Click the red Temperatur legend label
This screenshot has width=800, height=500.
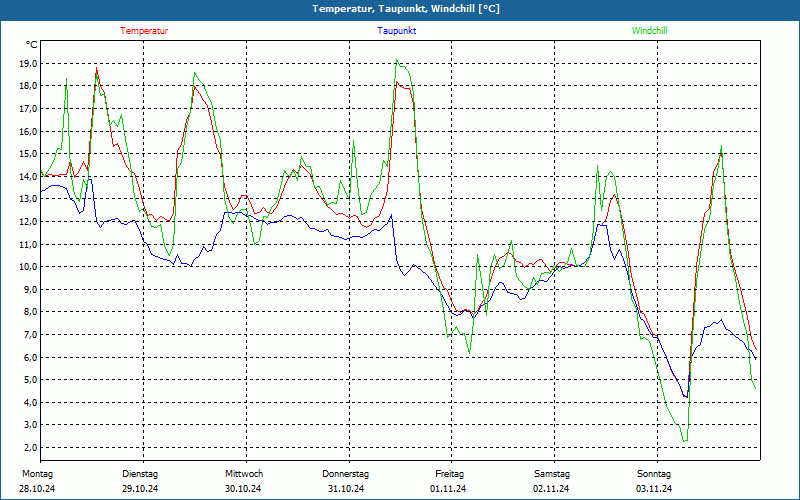coord(144,31)
